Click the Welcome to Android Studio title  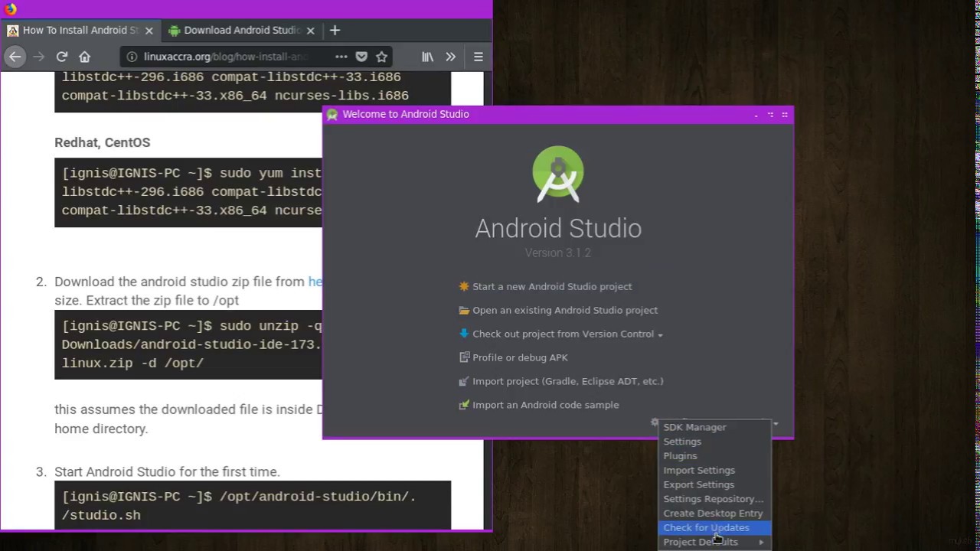[x=406, y=114]
